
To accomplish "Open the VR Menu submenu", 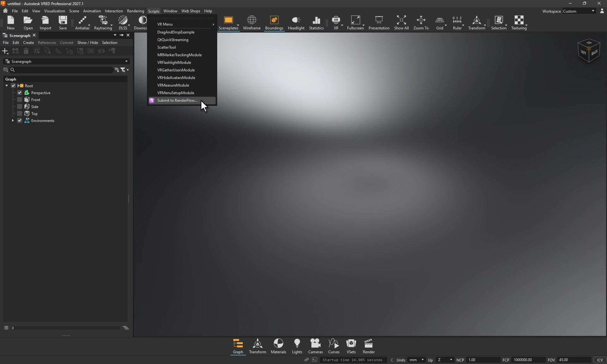I will (x=182, y=24).
